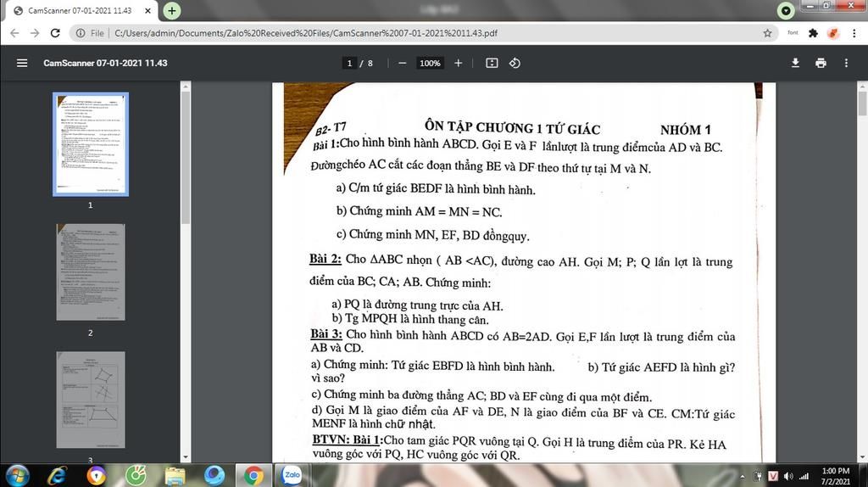Image resolution: width=868 pixels, height=487 pixels.
Task: Print the PDF document
Action: pyautogui.click(x=821, y=63)
